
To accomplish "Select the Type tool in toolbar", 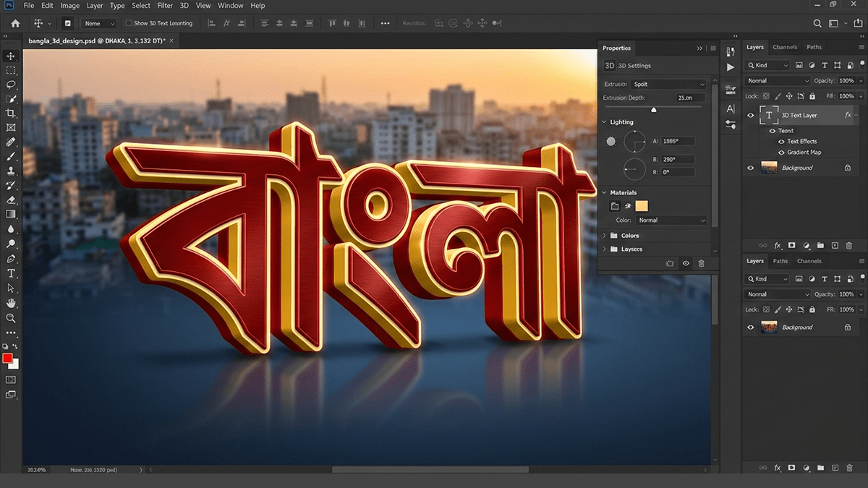I will [11, 273].
